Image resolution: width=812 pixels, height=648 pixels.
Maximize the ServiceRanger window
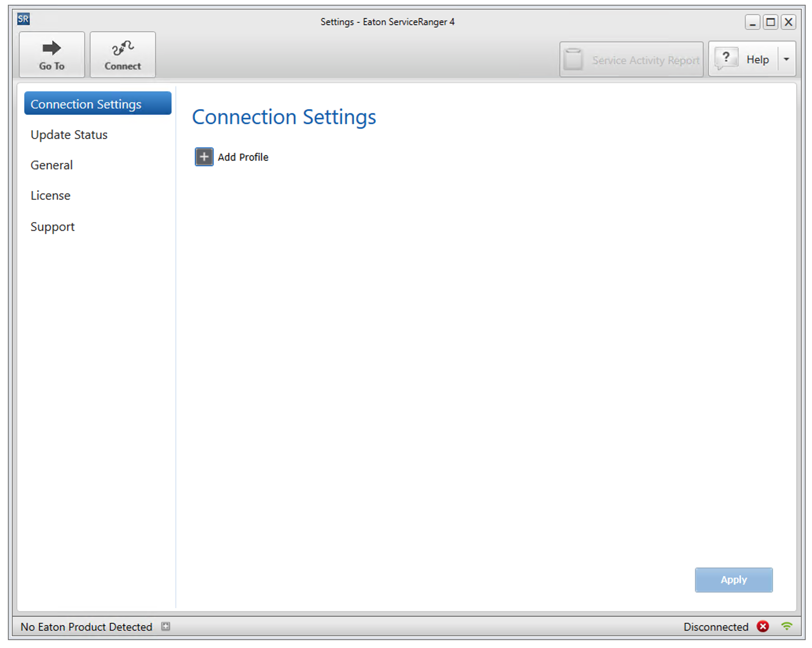point(770,22)
